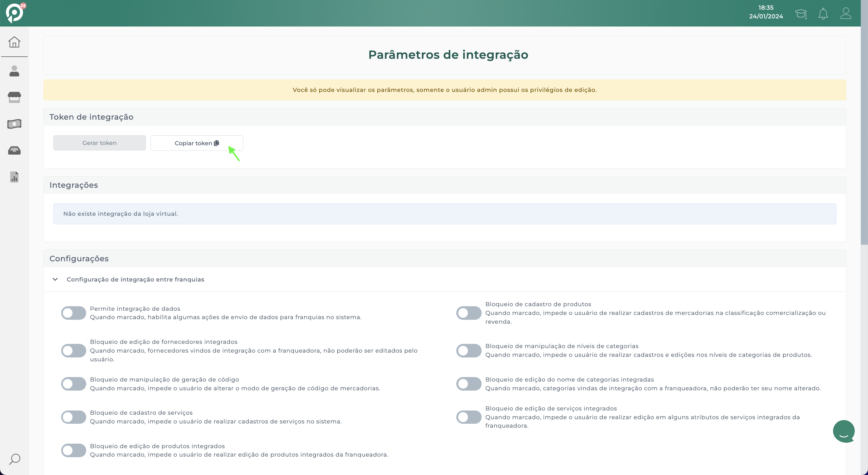Image resolution: width=868 pixels, height=475 pixels.
Task: Open the home icon in sidebar
Action: tap(14, 42)
